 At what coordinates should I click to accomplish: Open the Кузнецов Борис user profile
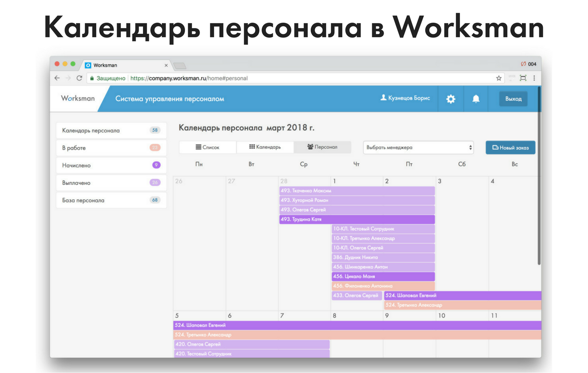tap(405, 98)
